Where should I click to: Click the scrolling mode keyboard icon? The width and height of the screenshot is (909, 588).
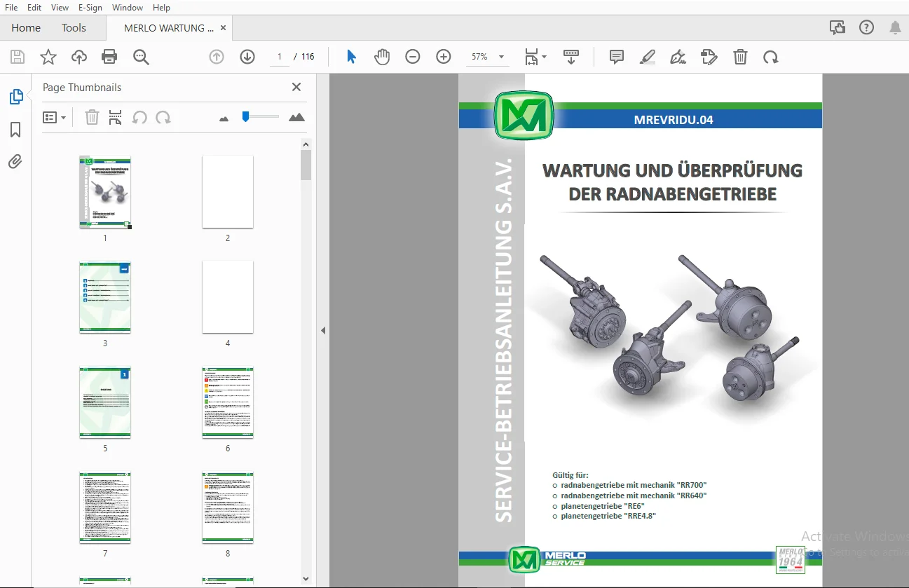[571, 57]
